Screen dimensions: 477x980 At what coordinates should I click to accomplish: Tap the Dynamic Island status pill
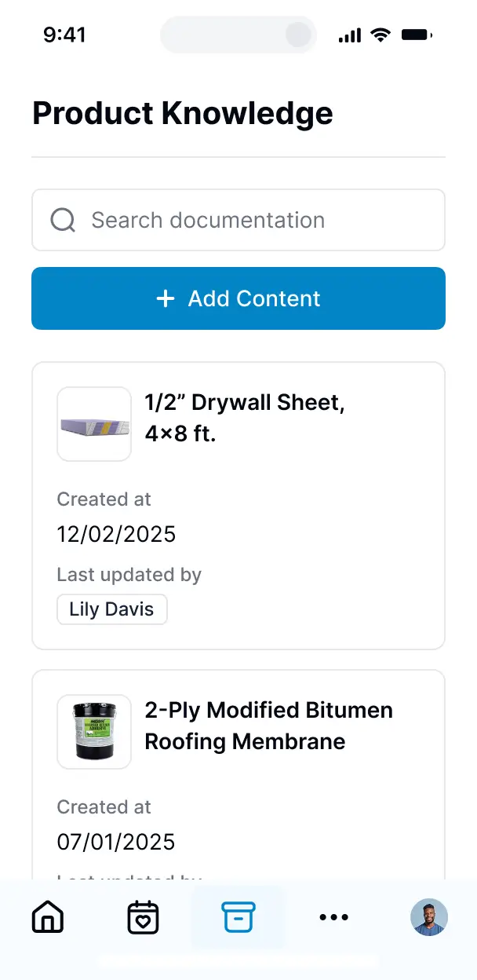coord(238,34)
